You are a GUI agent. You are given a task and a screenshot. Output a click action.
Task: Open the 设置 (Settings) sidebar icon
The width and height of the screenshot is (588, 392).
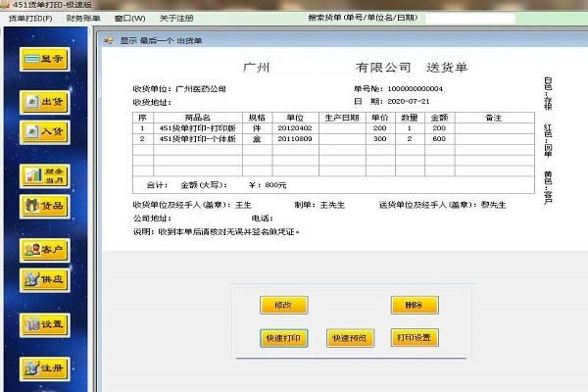pyautogui.click(x=46, y=324)
